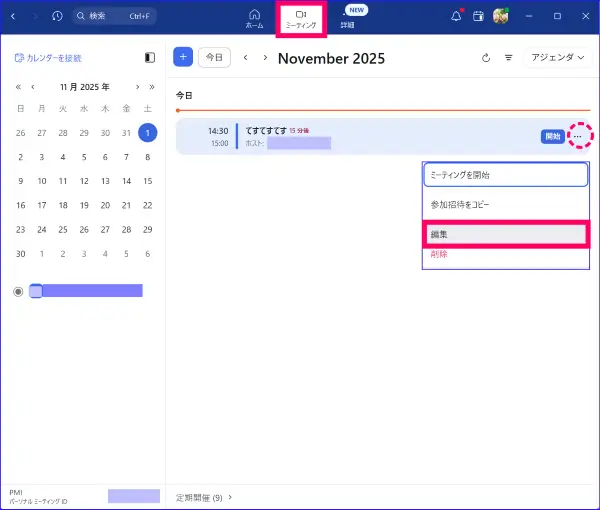Click the history clock icon

[57, 16]
